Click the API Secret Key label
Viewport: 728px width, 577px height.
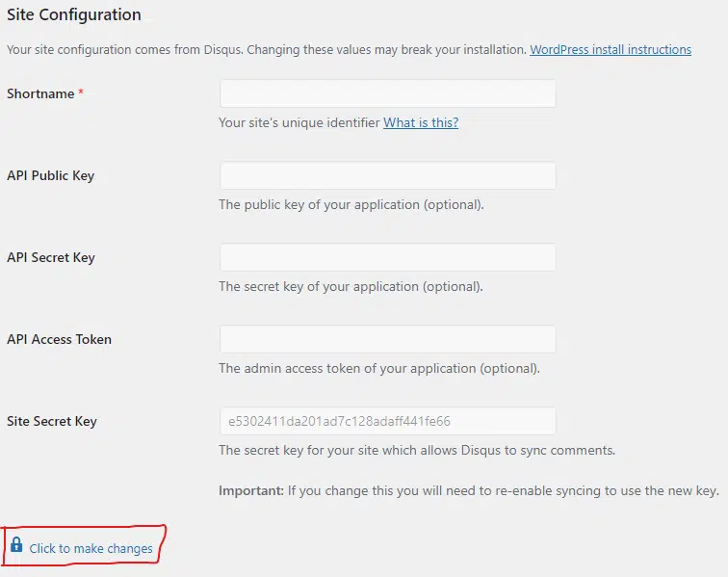pos(51,257)
